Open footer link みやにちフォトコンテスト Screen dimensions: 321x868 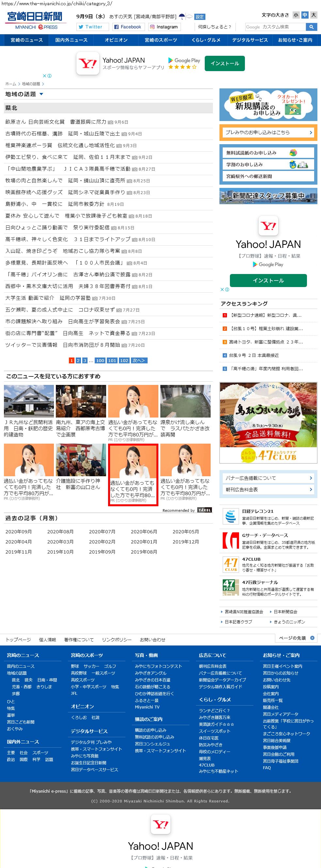[x=158, y=666]
